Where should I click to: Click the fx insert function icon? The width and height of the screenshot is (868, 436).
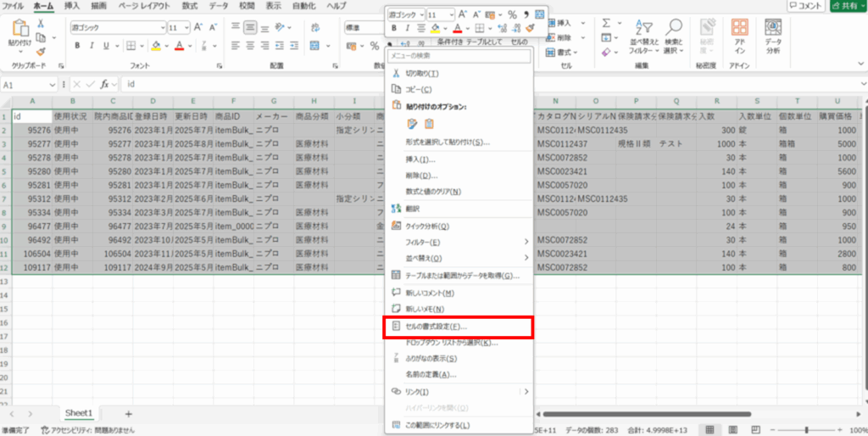pos(104,85)
